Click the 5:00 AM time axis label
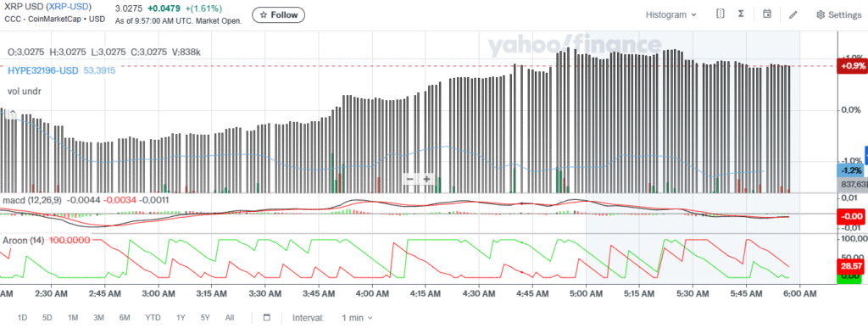The height and width of the screenshot is (328, 868). click(x=587, y=294)
